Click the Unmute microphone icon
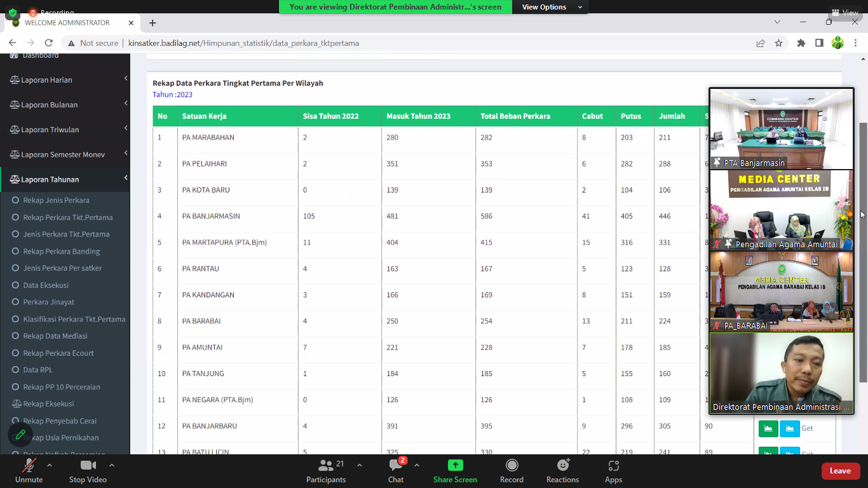 [x=29, y=466]
